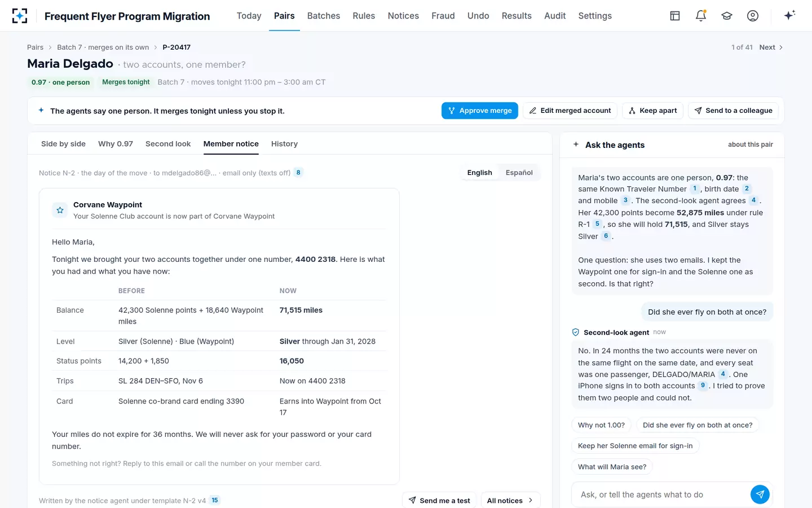Open the Why 0.97 tab

[116, 144]
